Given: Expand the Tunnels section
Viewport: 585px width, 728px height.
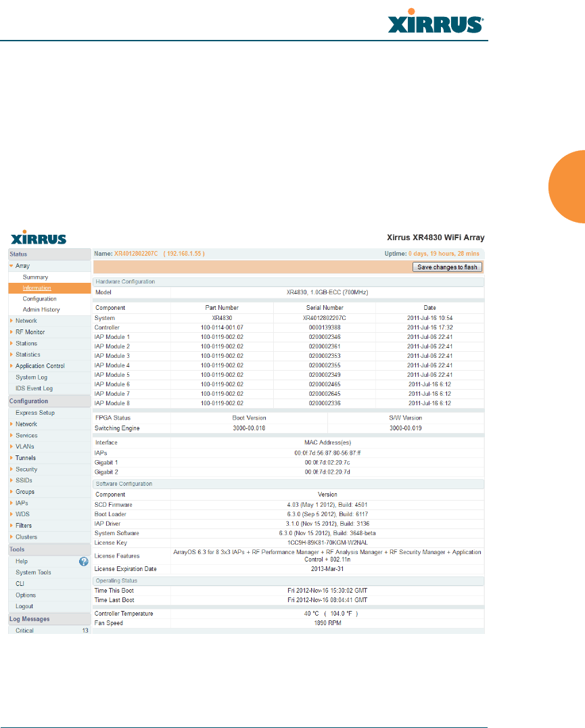Looking at the screenshot, I should pyautogui.click(x=11, y=458).
